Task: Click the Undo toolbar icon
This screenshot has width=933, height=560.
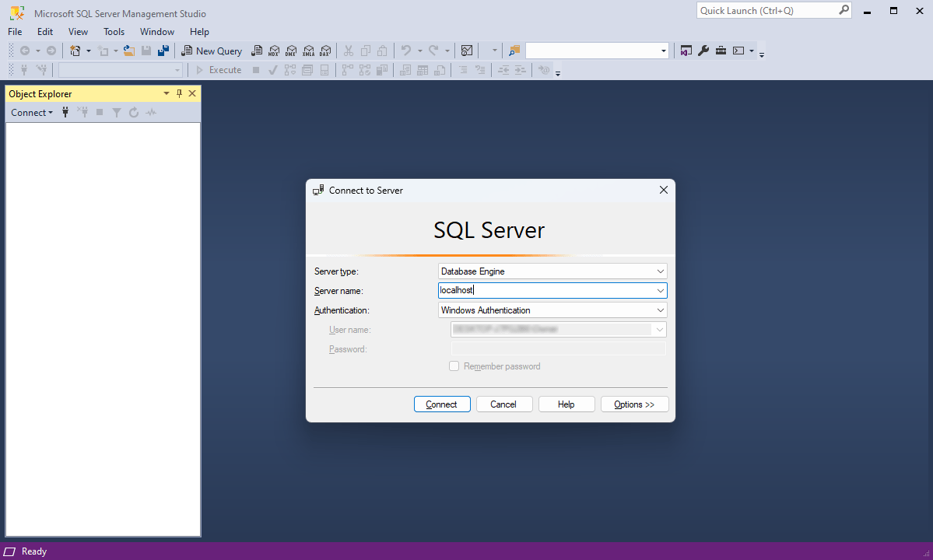Action: click(x=406, y=51)
